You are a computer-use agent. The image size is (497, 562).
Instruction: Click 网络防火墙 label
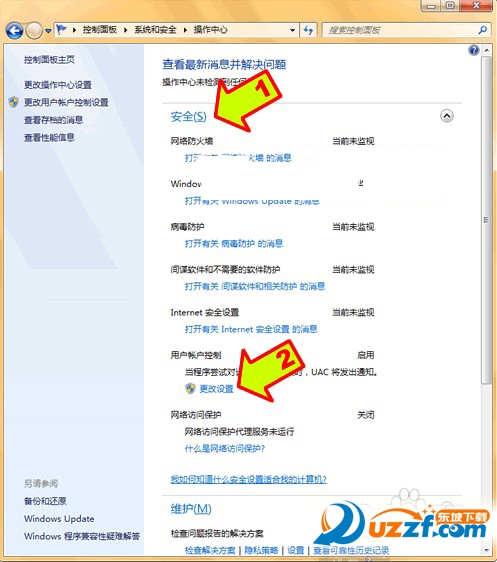[192, 141]
